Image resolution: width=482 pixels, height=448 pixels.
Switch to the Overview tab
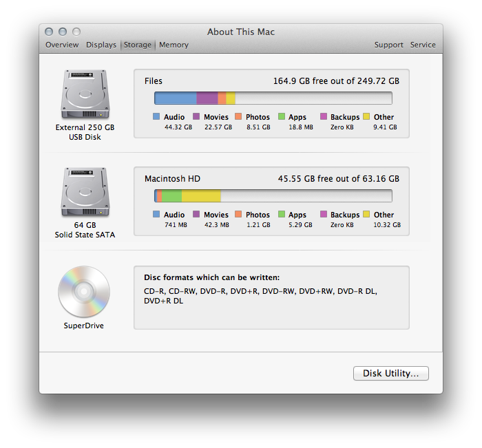[62, 45]
